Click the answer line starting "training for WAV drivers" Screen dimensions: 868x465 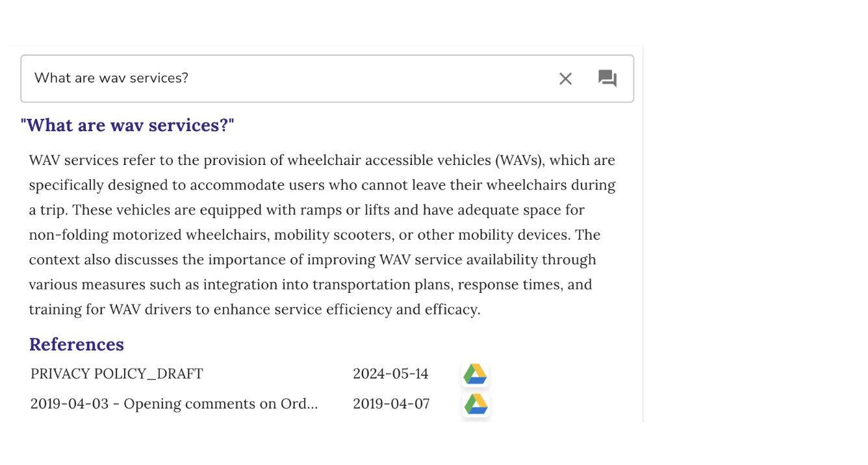click(x=254, y=310)
